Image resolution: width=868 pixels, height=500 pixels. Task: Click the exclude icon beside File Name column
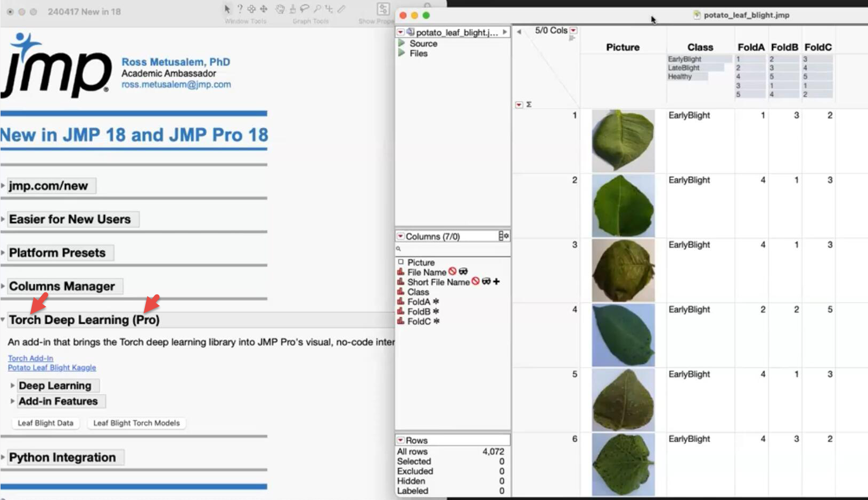click(x=452, y=272)
